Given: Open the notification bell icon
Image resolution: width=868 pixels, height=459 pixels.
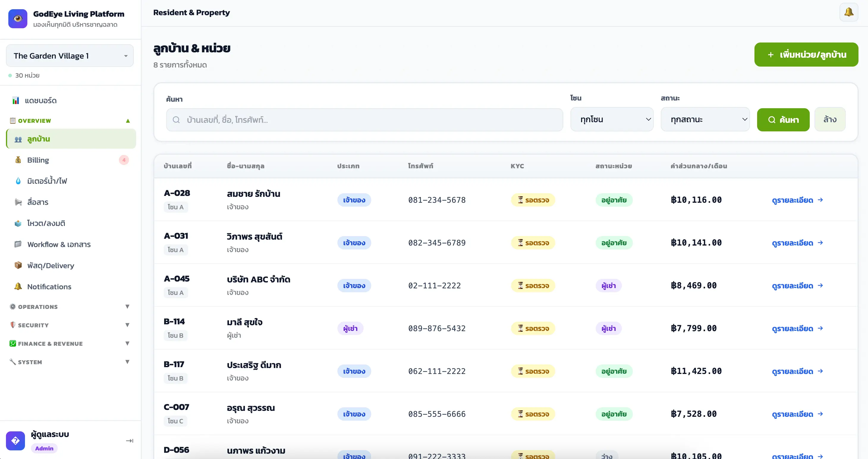Looking at the screenshot, I should coord(848,12).
